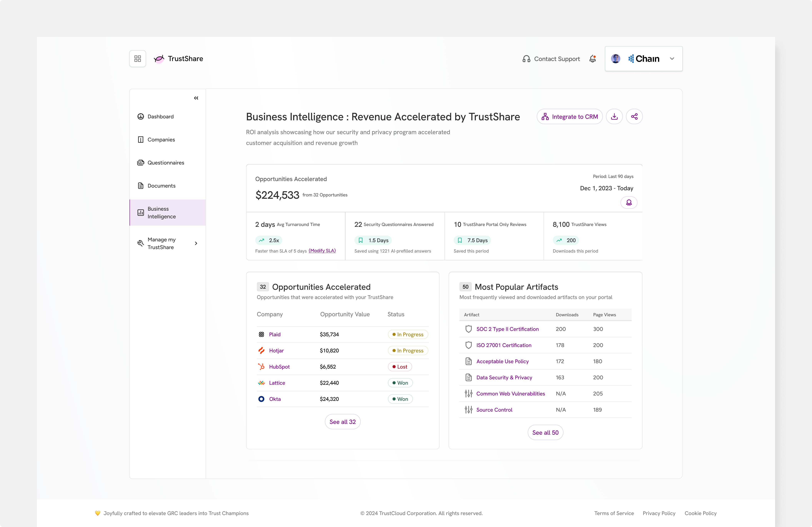Open Manage my TrustShare menu
This screenshot has height=527, width=812.
tap(167, 243)
